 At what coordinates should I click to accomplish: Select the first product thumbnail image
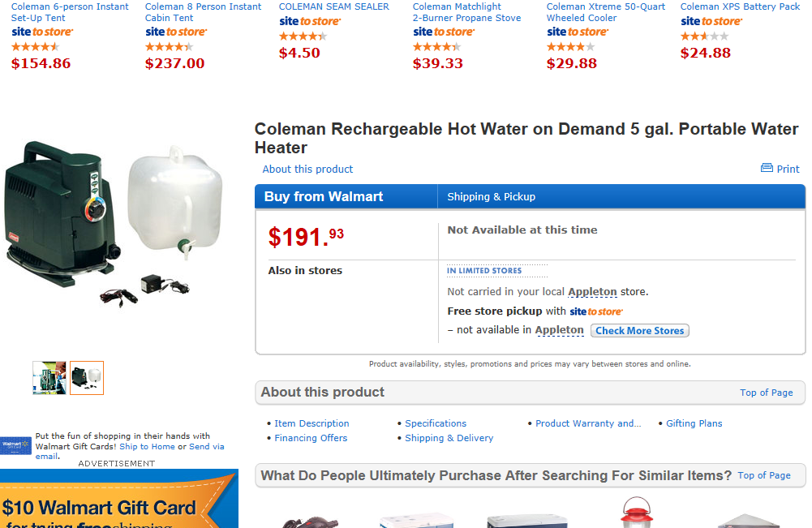49,378
